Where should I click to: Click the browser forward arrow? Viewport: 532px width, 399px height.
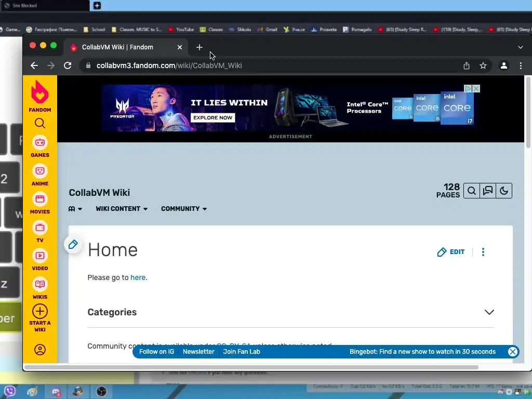[51, 65]
